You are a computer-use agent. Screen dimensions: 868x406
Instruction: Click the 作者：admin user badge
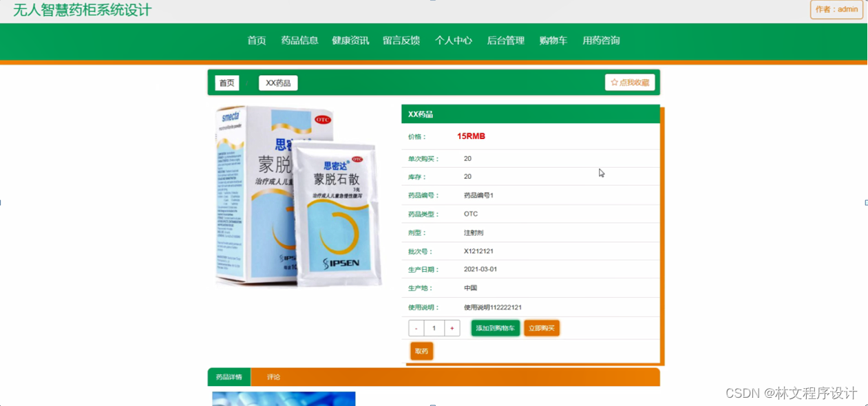pos(836,10)
